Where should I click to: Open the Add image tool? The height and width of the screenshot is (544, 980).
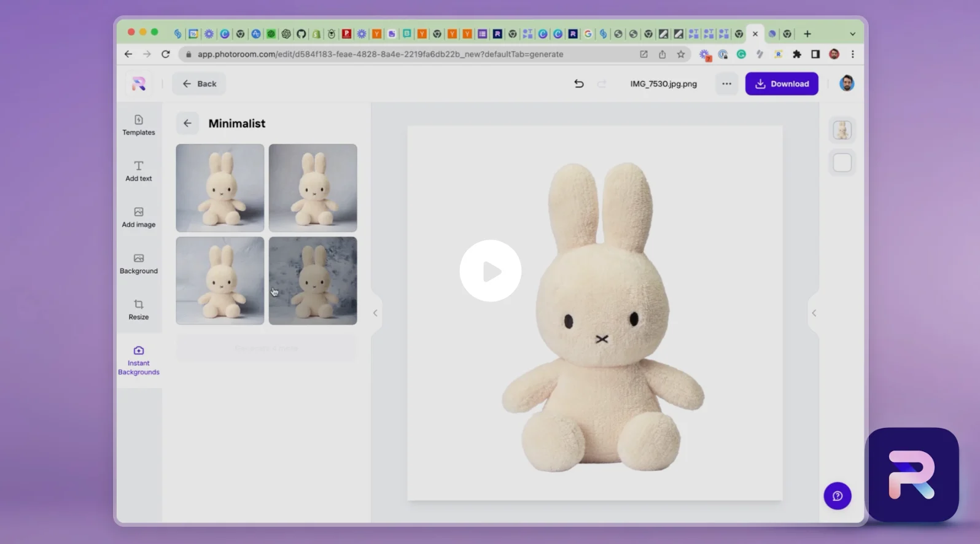click(139, 217)
